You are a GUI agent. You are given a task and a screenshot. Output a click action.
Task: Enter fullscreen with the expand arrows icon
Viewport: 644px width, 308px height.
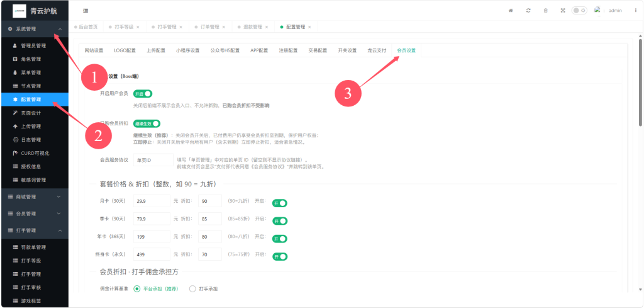(563, 11)
